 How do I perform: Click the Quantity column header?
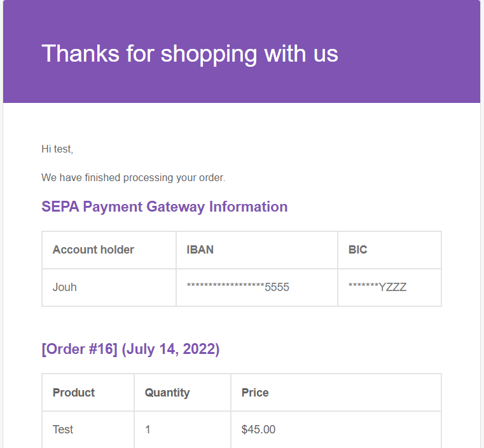[167, 393]
